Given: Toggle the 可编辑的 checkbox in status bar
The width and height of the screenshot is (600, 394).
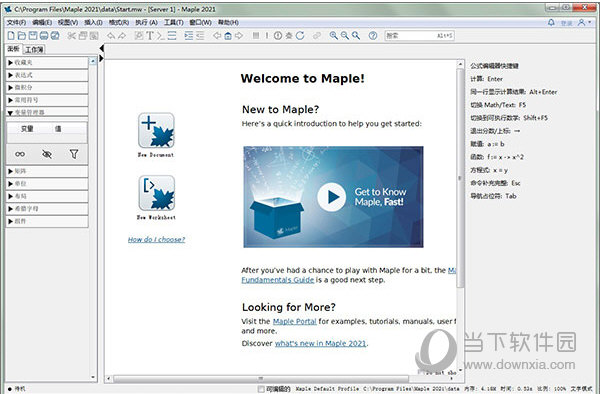Looking at the screenshot, I should 261,389.
